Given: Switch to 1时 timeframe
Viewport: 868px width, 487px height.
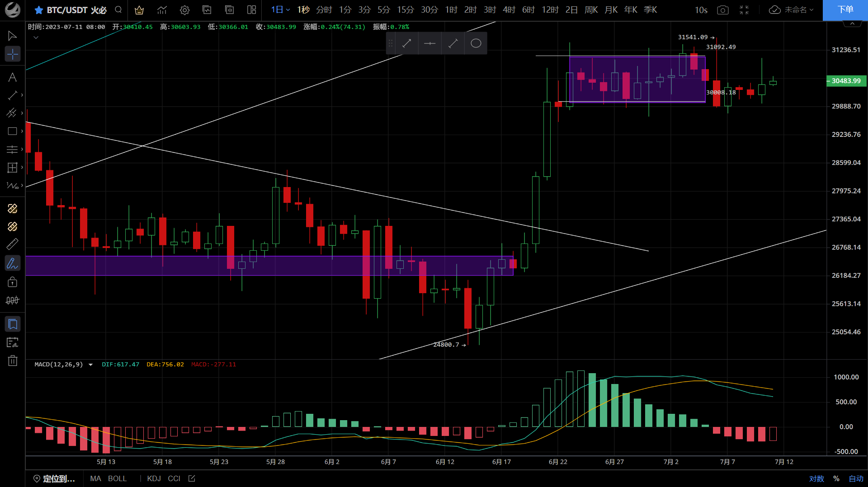Looking at the screenshot, I should pyautogui.click(x=451, y=10).
